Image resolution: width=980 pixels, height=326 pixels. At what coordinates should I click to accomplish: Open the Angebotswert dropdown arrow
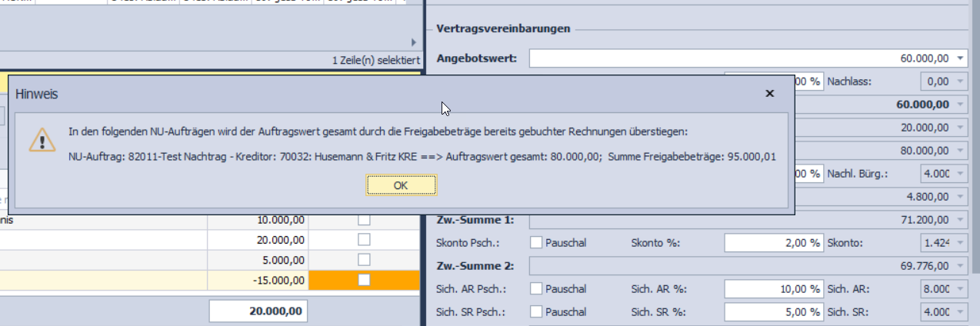[960, 58]
